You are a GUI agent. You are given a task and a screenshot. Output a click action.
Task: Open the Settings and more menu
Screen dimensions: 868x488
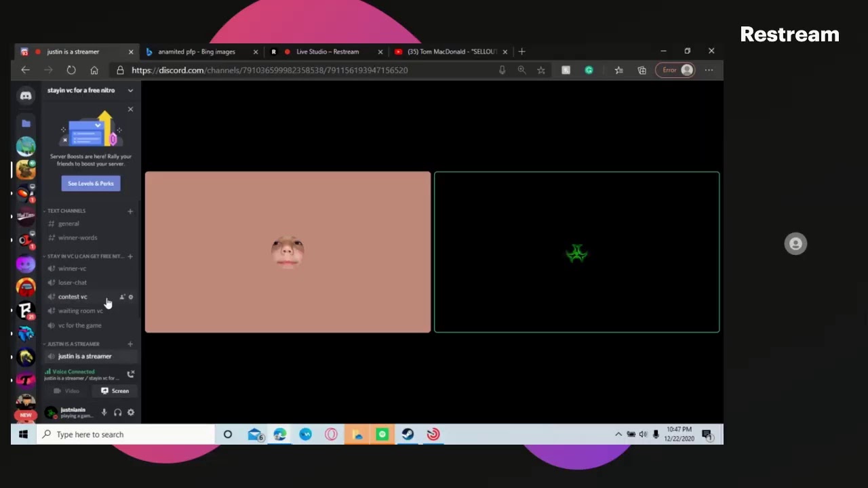(709, 70)
